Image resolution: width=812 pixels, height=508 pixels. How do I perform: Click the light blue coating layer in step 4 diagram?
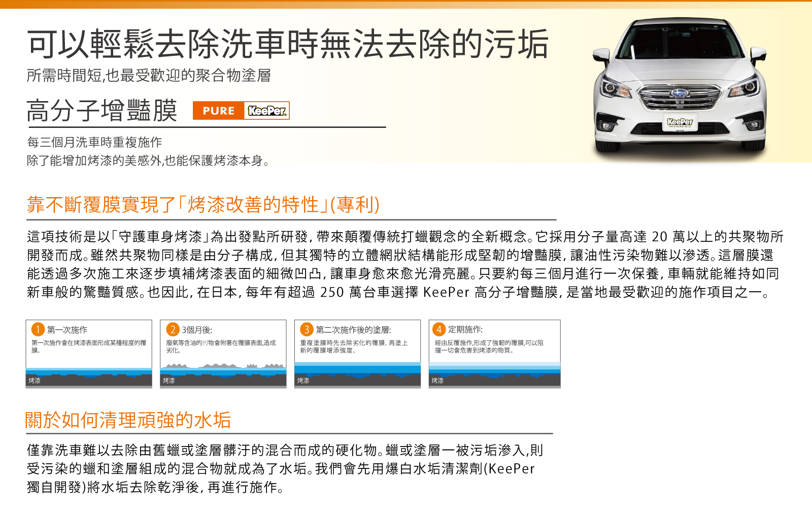click(495, 366)
